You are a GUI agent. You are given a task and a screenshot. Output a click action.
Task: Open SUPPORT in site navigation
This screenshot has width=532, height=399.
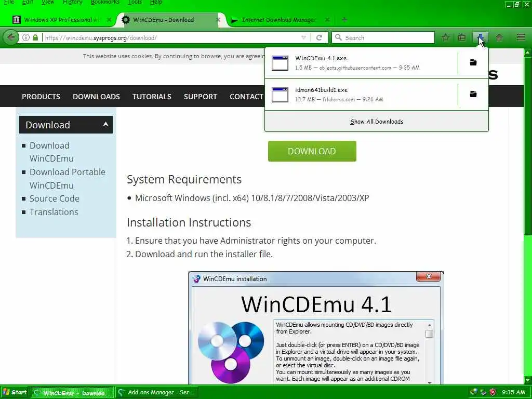click(x=200, y=97)
